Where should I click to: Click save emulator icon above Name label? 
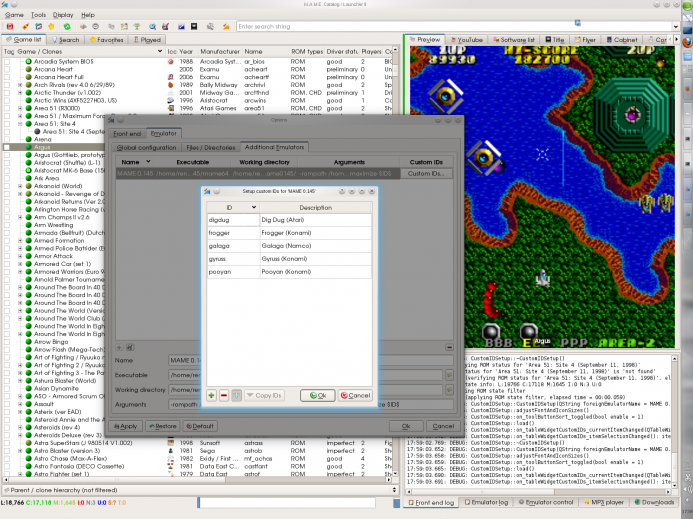point(130,347)
